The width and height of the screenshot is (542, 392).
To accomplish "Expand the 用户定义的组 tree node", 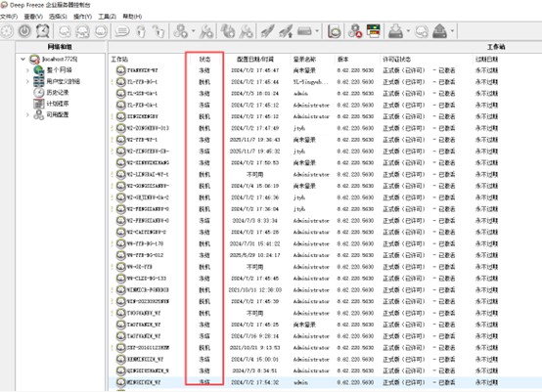I will 27,81.
